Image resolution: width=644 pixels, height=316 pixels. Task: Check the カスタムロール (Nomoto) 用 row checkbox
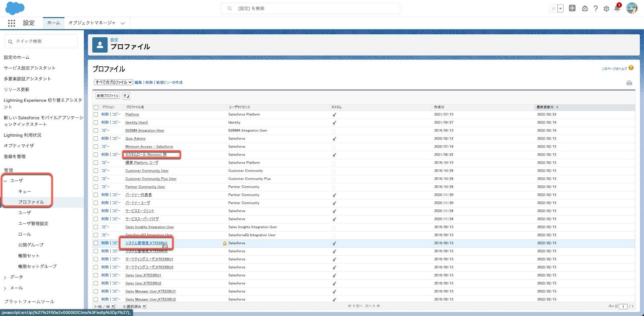tap(96, 155)
